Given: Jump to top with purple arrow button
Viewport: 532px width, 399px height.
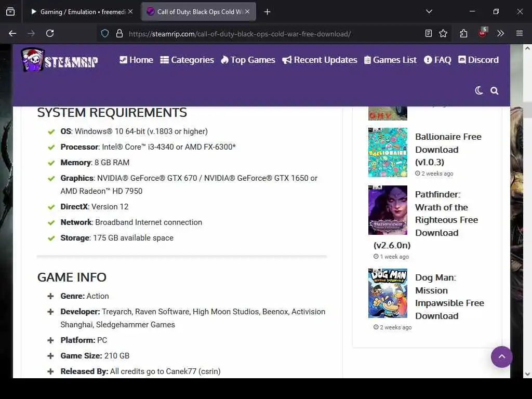Looking at the screenshot, I should (501, 356).
